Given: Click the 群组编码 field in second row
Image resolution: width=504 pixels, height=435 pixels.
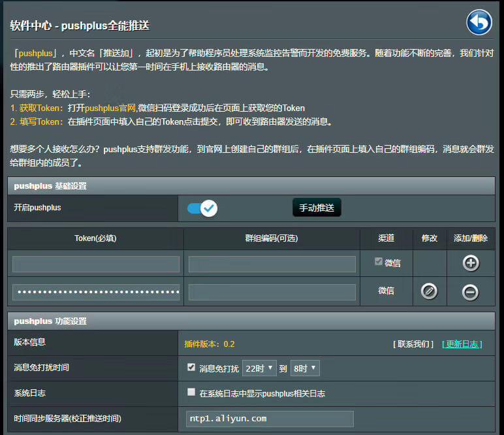Looking at the screenshot, I should click(x=272, y=292).
